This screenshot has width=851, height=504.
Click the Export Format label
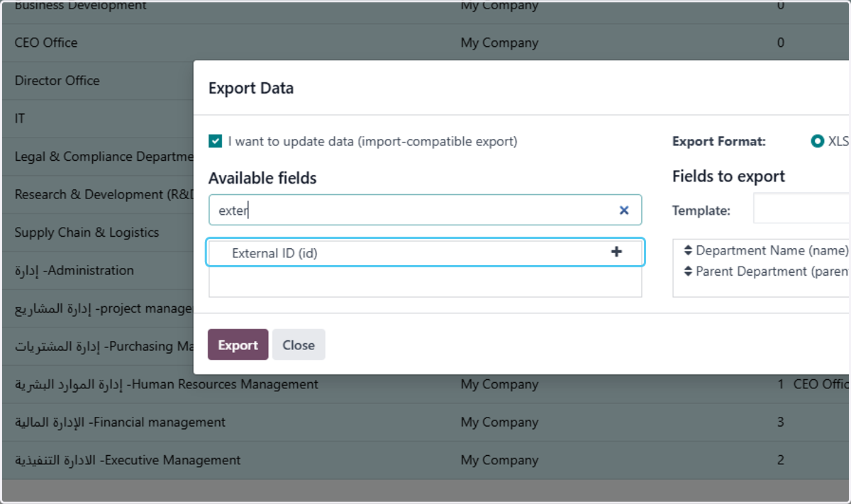[x=719, y=141]
